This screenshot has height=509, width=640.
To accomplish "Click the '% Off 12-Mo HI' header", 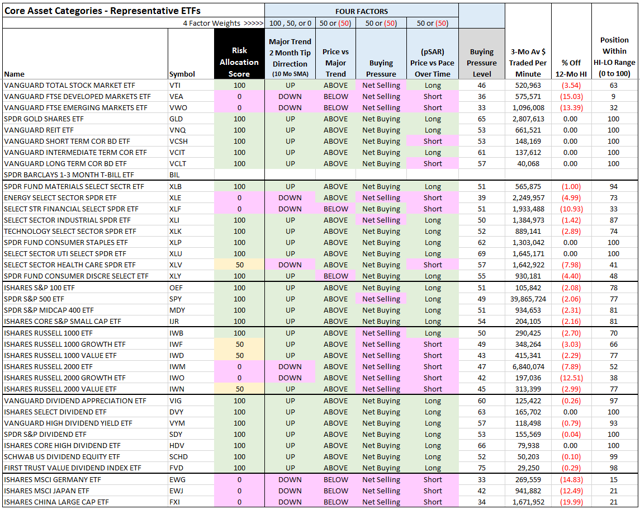I will [571, 68].
